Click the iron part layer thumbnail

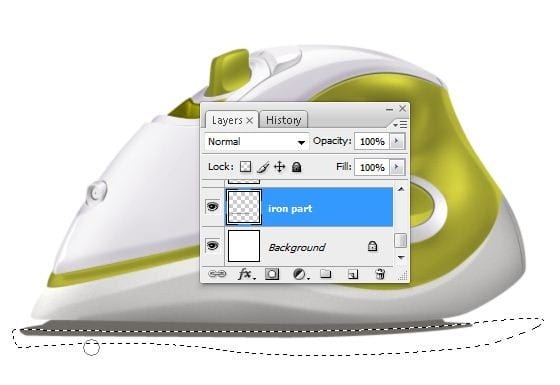click(244, 208)
